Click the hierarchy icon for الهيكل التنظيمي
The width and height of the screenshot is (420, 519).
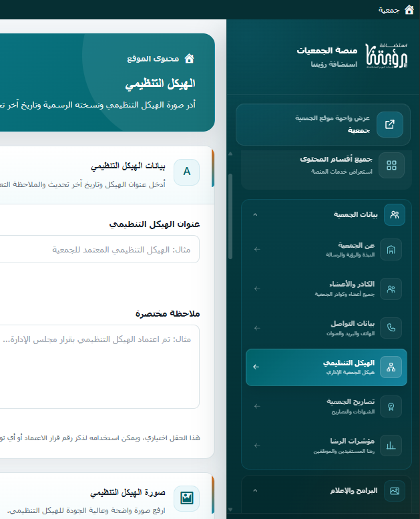tap(391, 367)
